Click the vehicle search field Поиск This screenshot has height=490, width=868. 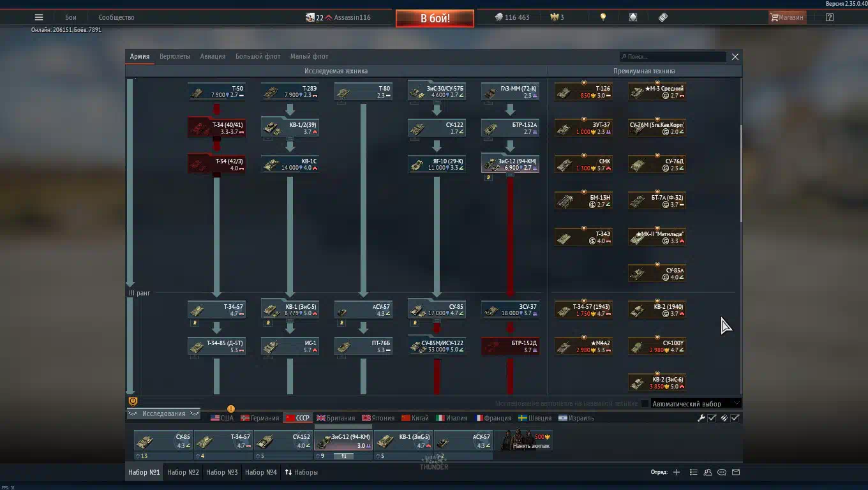(x=673, y=57)
